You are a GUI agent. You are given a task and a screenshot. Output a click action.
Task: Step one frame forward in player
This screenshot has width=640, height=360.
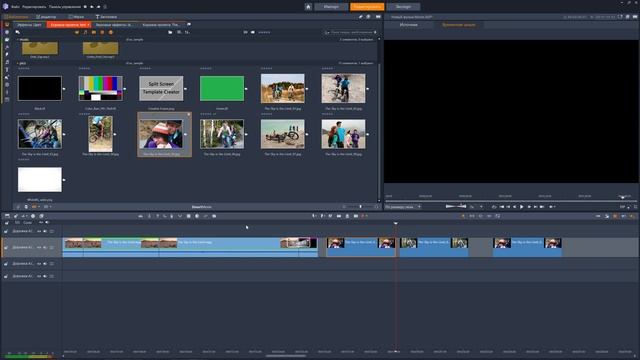pos(529,207)
